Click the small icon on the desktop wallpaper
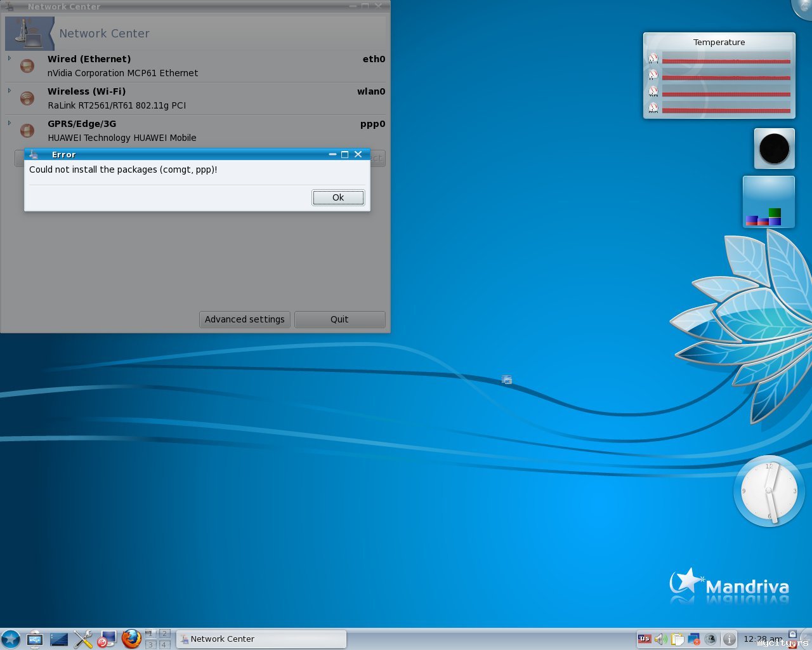 [x=507, y=380]
